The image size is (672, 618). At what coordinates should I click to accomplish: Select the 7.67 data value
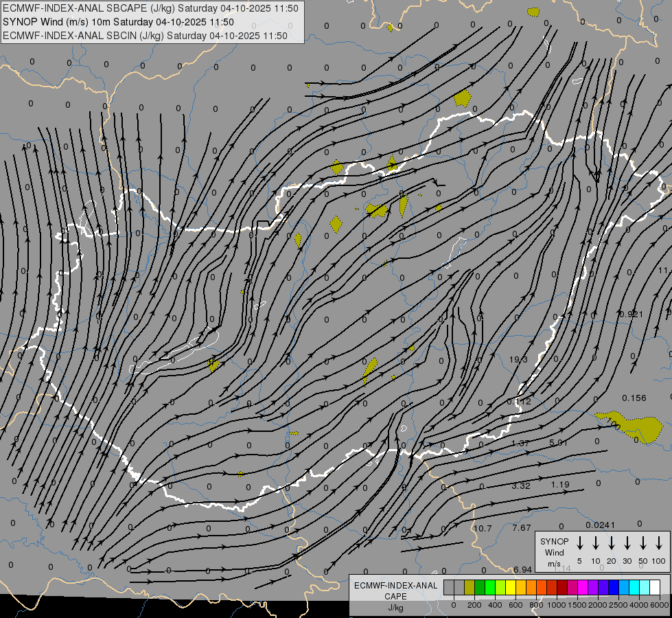click(x=522, y=527)
